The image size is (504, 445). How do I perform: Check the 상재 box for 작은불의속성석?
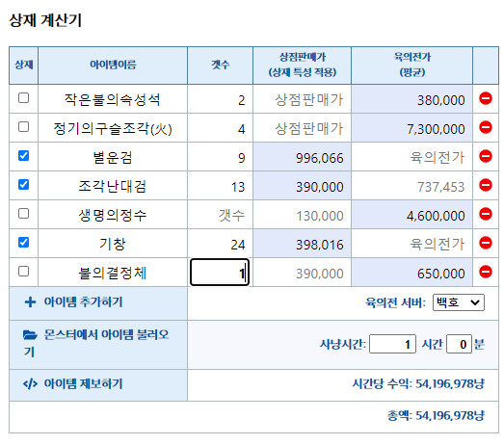23,97
